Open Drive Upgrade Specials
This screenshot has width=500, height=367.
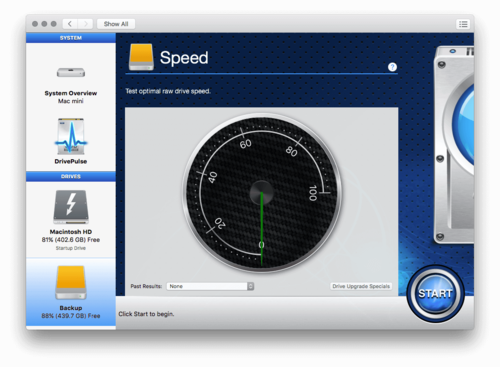[x=361, y=286]
